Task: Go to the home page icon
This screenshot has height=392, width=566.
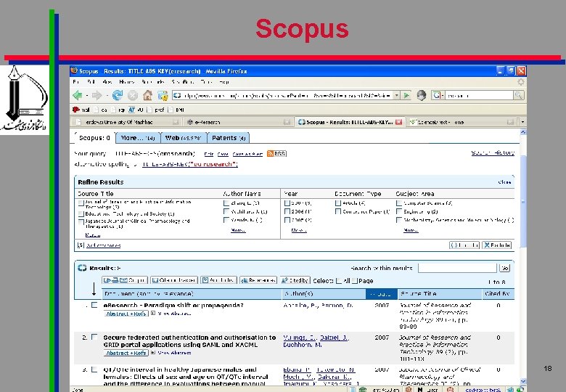Action: pyautogui.click(x=147, y=95)
